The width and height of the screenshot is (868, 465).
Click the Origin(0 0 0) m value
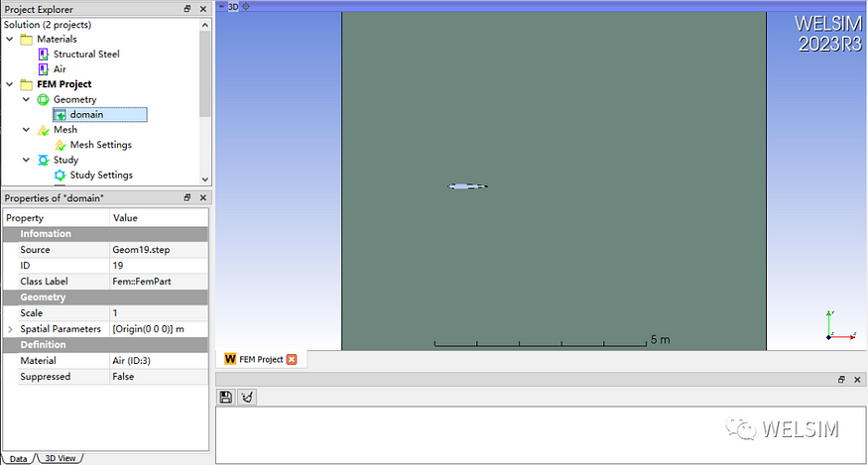(x=159, y=329)
